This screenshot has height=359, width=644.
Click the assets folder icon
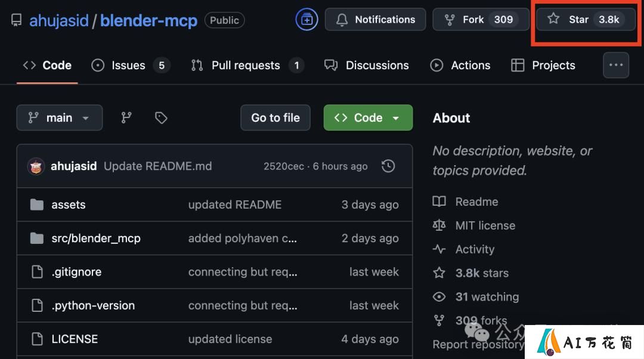[x=37, y=205]
